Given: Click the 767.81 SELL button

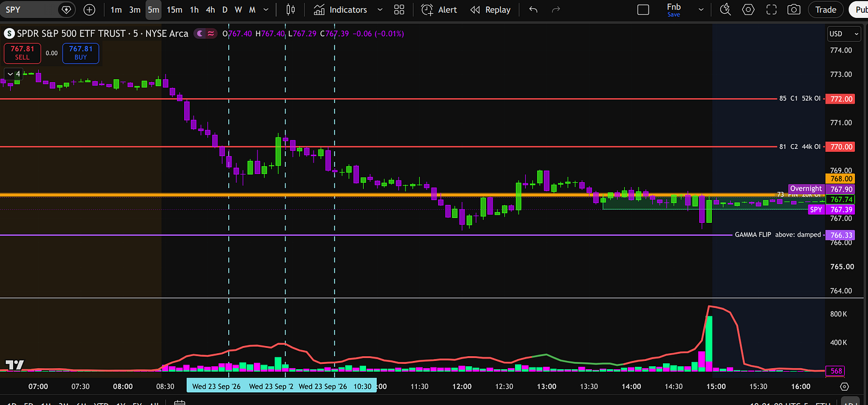Looking at the screenshot, I should click(x=21, y=53).
